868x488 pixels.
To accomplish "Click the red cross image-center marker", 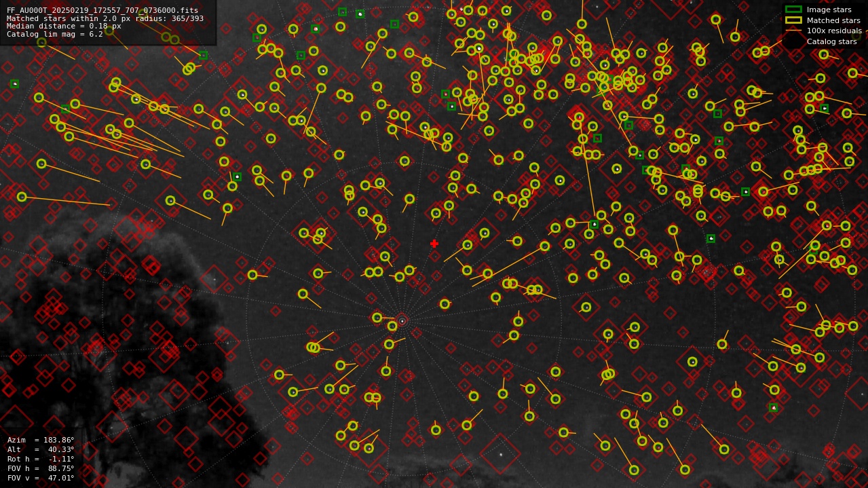I will click(434, 244).
